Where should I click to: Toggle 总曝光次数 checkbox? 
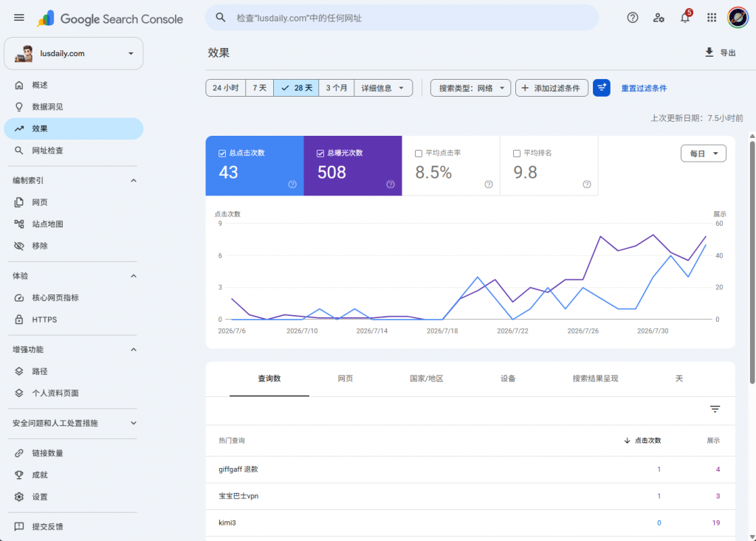coord(320,154)
